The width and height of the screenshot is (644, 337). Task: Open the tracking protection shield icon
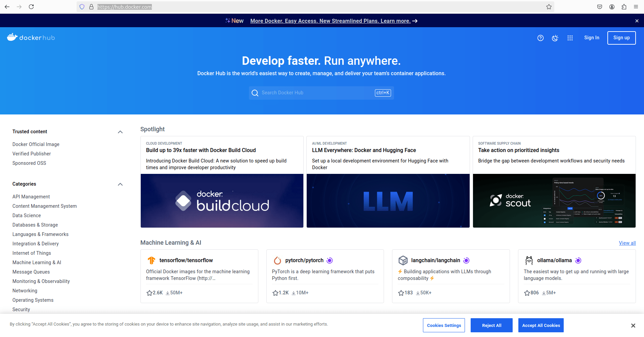[x=82, y=7]
